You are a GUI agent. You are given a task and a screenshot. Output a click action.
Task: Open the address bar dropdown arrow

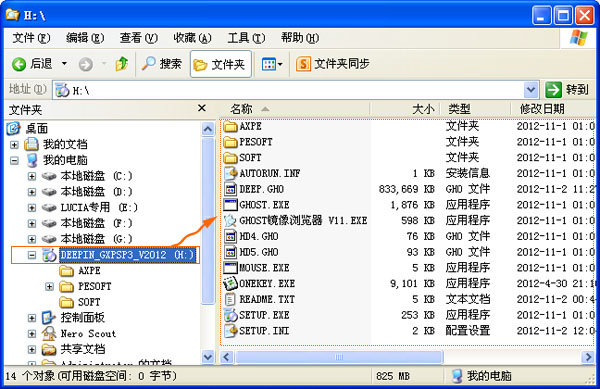click(x=531, y=90)
